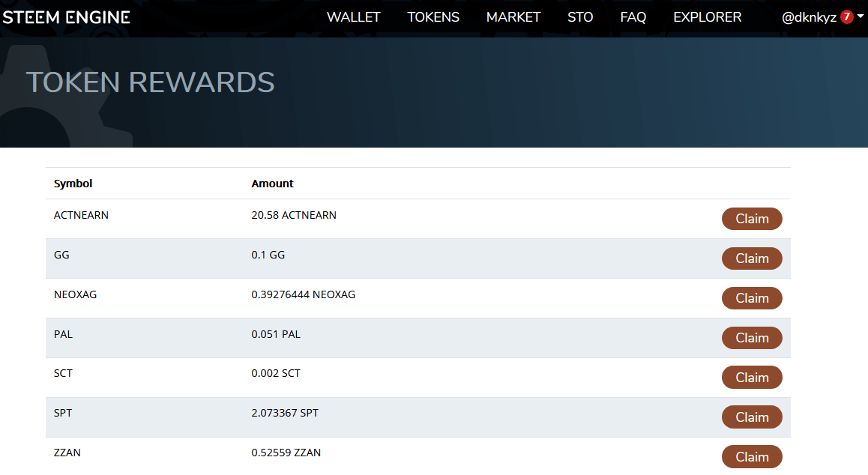Select the Amount column header
This screenshot has width=868, height=475.
pos(272,184)
